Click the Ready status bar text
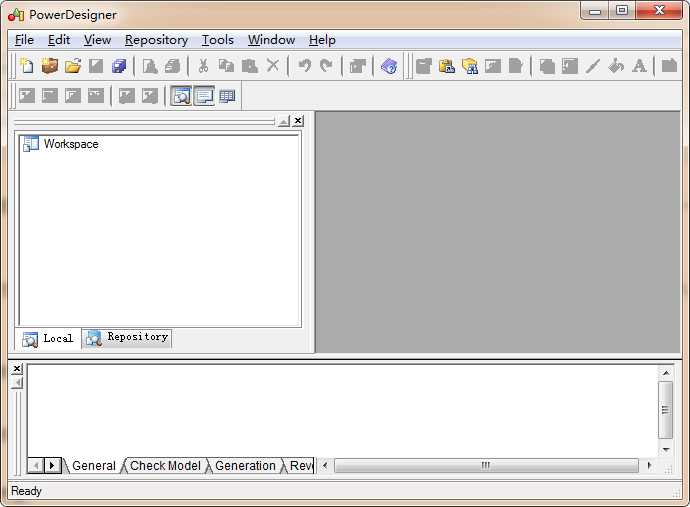 pos(26,491)
